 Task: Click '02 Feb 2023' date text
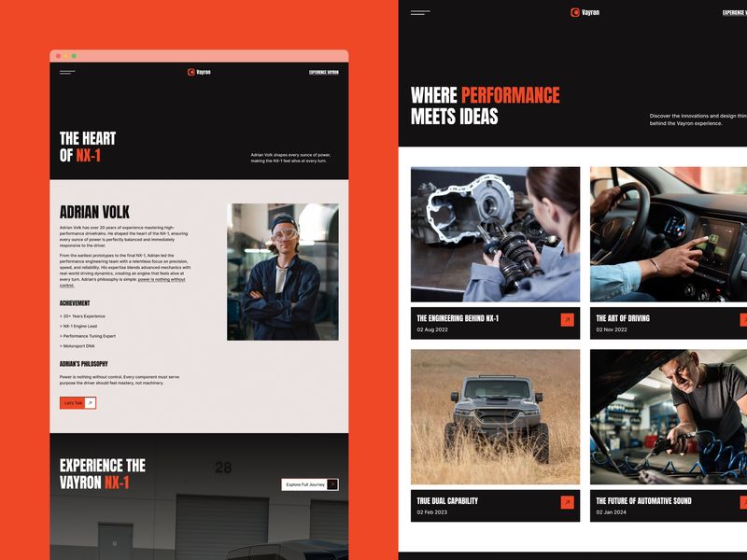click(x=432, y=512)
